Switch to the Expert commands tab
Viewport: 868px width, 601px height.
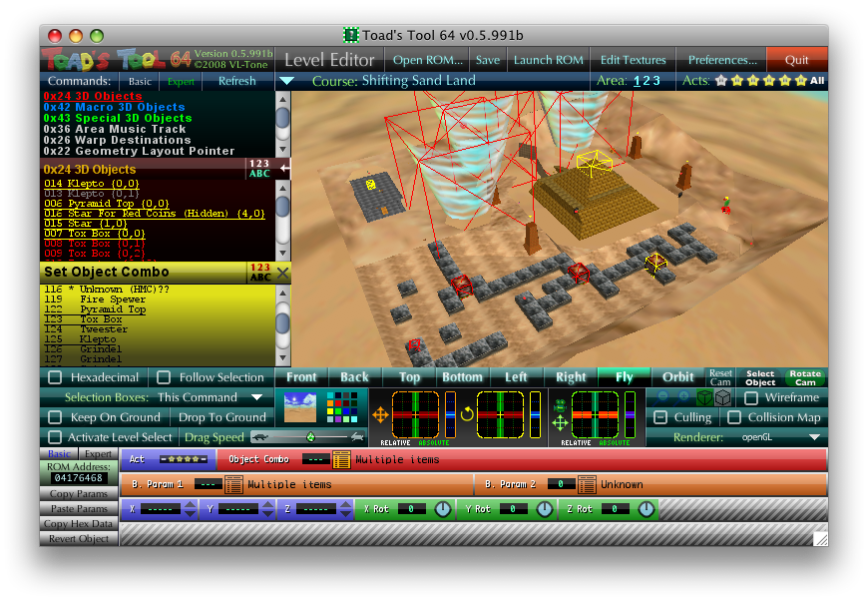click(x=181, y=81)
